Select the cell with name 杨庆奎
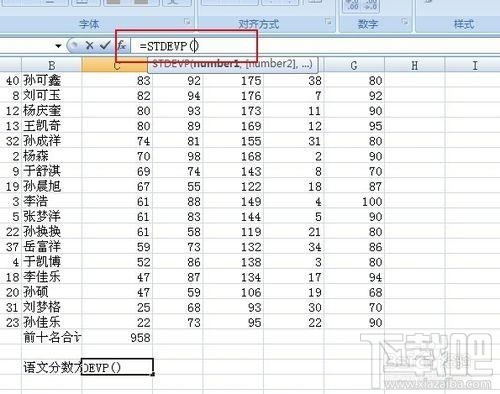Viewport: 500px width, 394px height. coord(51,111)
